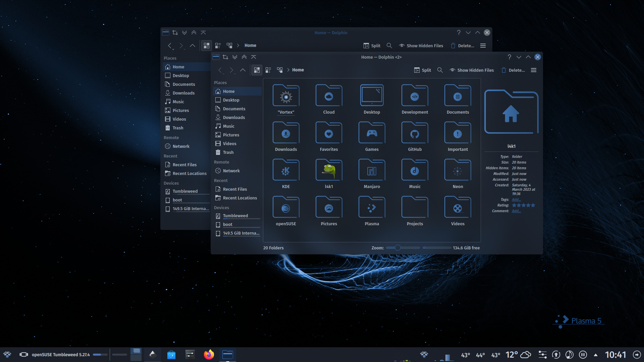Click the free space bar showing 134.6 GiB free

click(x=437, y=248)
